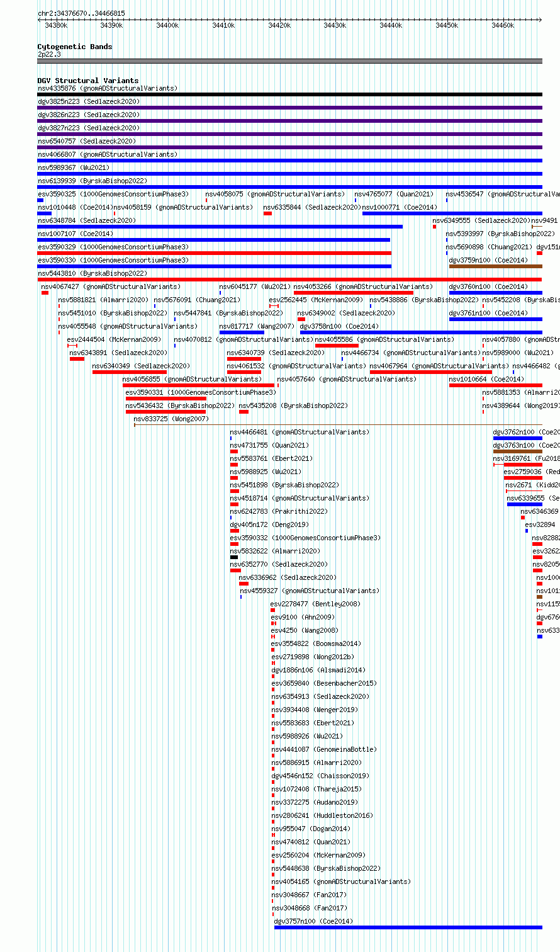560x952 pixels.
Task: Select nsv833725 Wong2007 label
Action: pyautogui.click(x=172, y=419)
